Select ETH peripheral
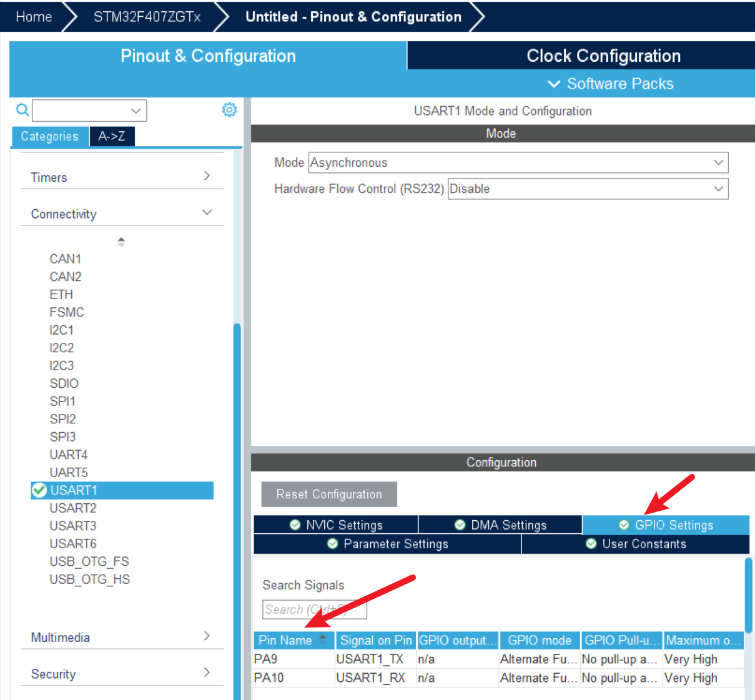755x700 pixels. point(61,294)
